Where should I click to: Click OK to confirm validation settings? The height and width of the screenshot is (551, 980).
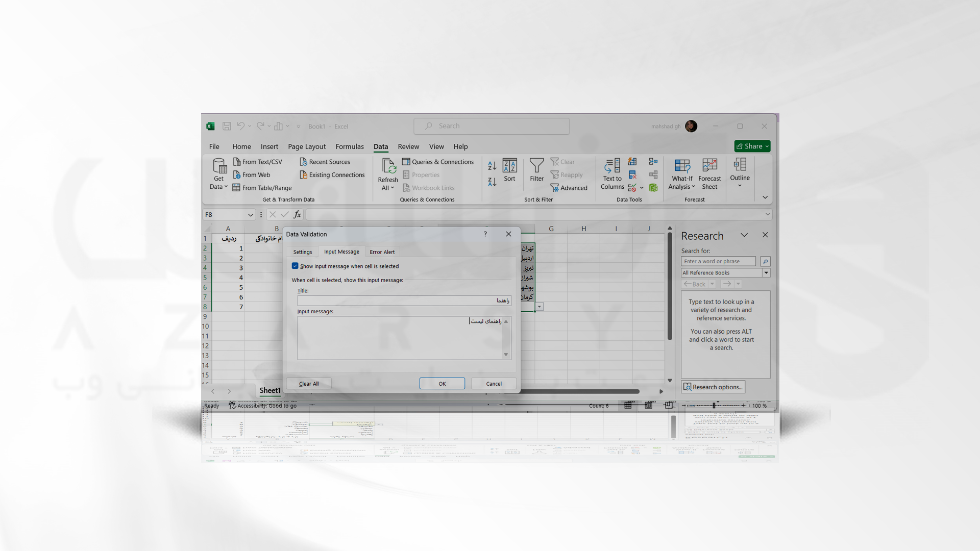442,384
